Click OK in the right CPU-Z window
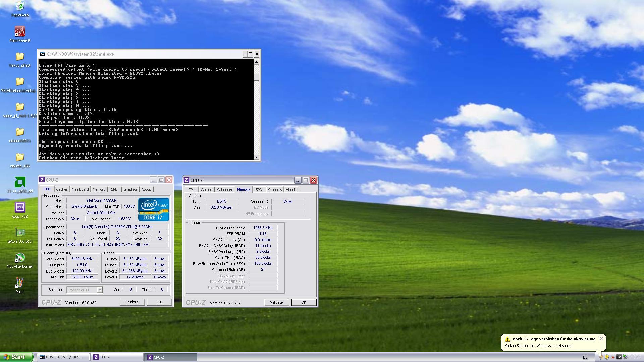The height and width of the screenshot is (362, 644). 304,302
